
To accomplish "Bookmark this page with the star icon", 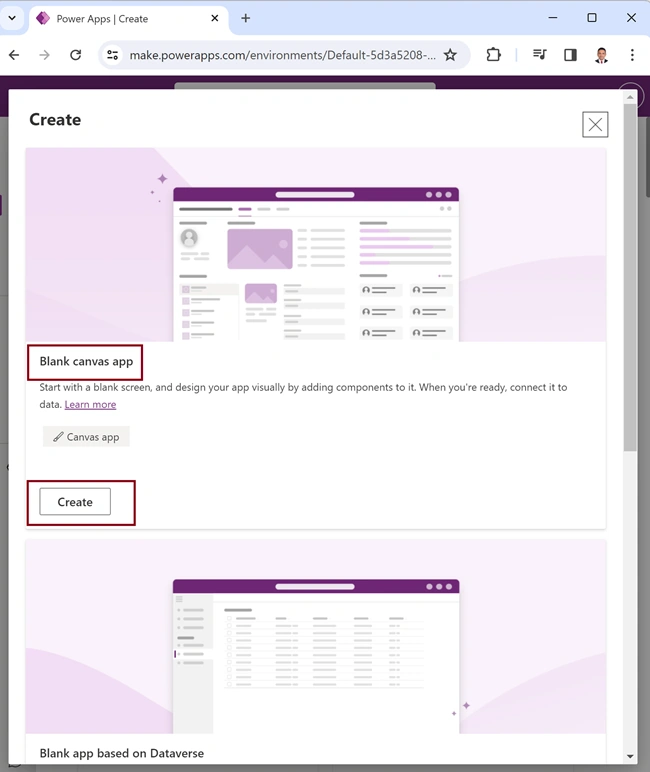I will click(x=450, y=55).
